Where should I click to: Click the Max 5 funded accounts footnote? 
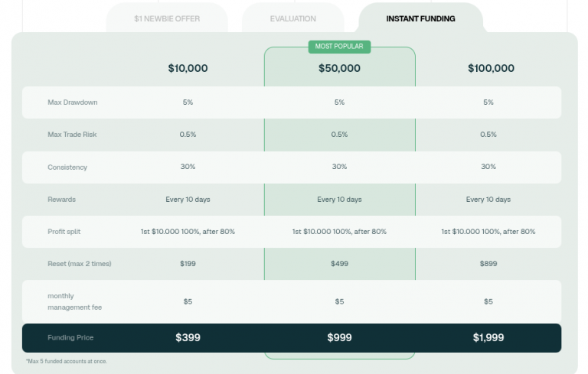[x=67, y=361]
